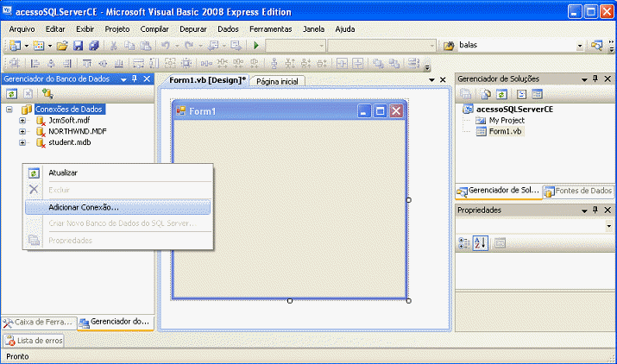Open file with the folder icon
Image resolution: width=617 pixels, height=364 pixels.
(x=62, y=46)
